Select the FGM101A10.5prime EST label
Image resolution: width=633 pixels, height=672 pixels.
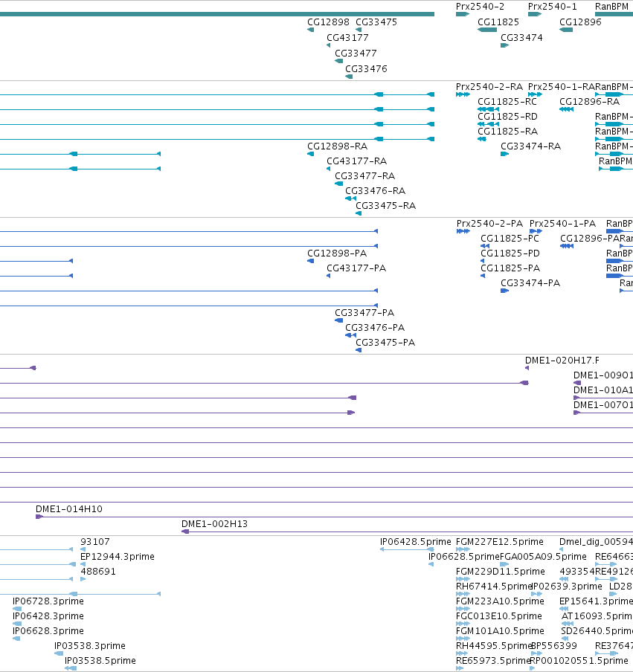pyautogui.click(x=500, y=631)
